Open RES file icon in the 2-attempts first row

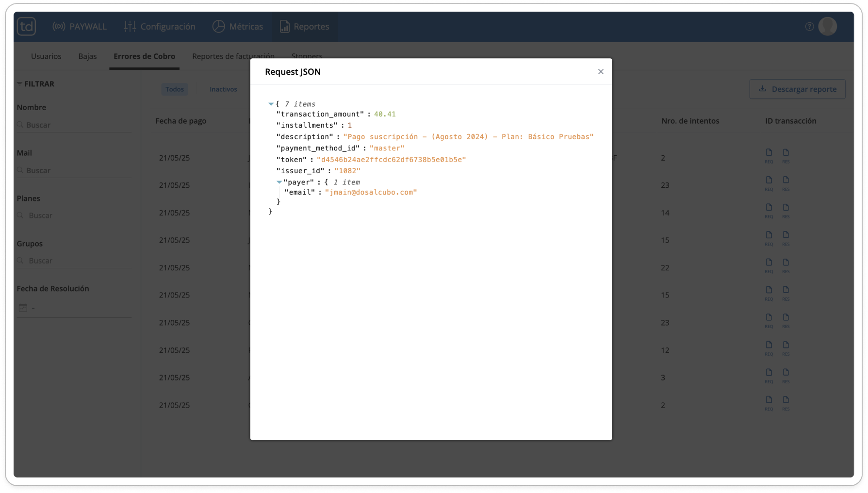[786, 156]
